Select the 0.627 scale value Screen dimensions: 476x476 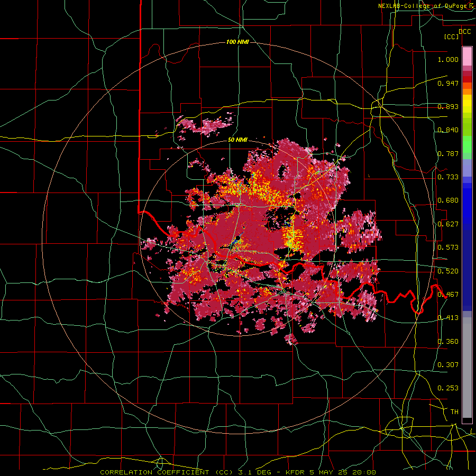click(x=448, y=224)
